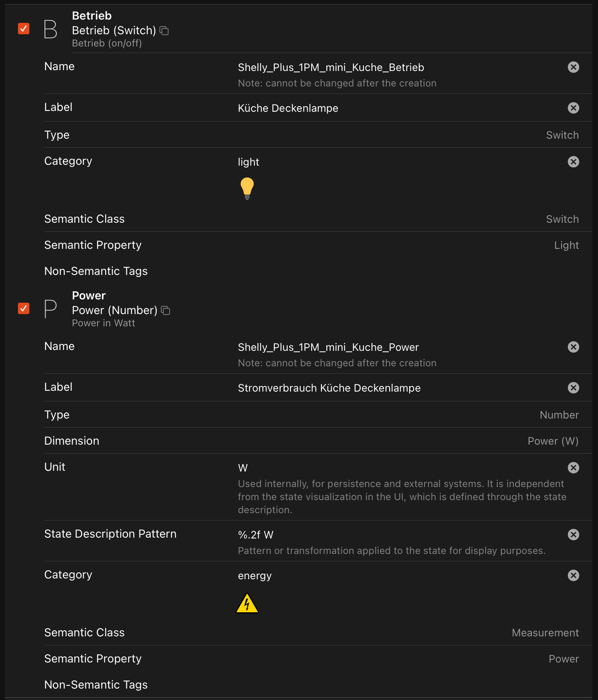Clear the Stromverbrauch Küche Deckenlampe label
Image resolution: width=598 pixels, height=700 pixels.
pyautogui.click(x=573, y=388)
